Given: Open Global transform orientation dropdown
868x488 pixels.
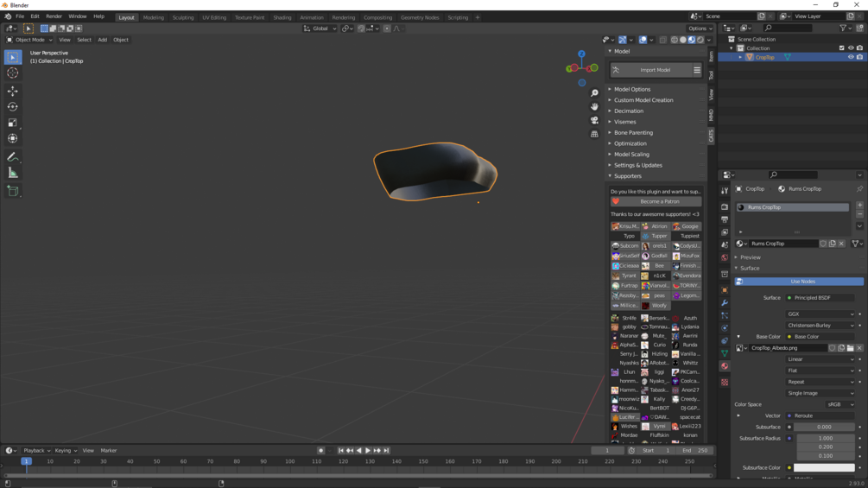Looking at the screenshot, I should [x=320, y=29].
